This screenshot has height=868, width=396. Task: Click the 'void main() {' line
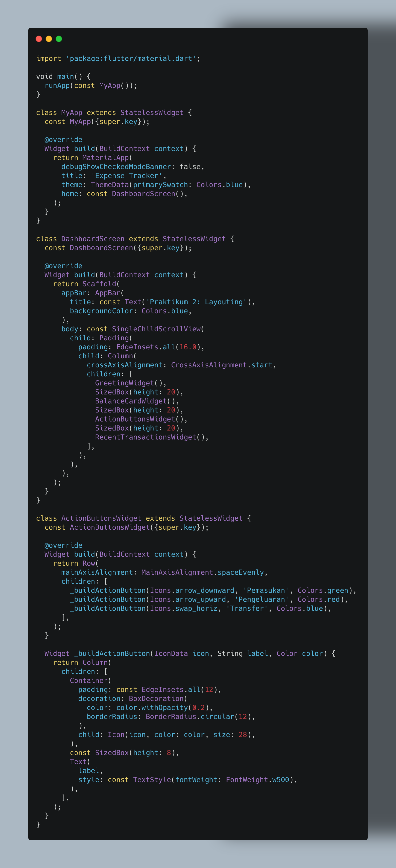coord(63,76)
